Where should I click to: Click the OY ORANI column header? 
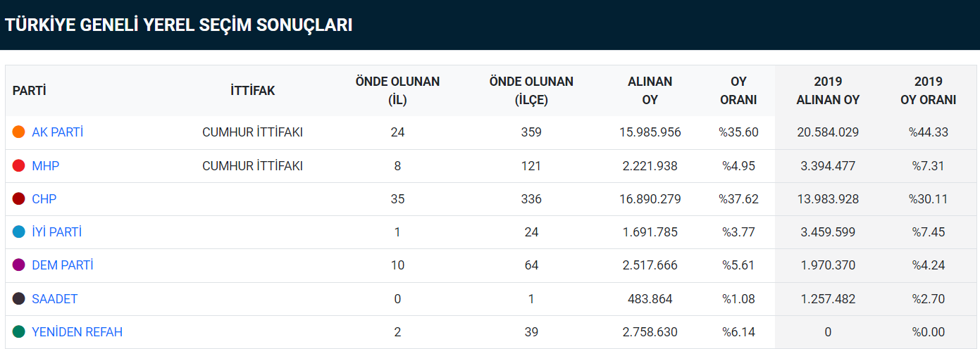tap(738, 91)
